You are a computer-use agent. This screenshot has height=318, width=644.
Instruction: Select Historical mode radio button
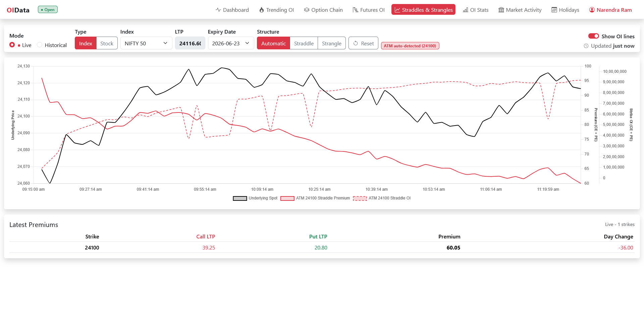tap(40, 45)
